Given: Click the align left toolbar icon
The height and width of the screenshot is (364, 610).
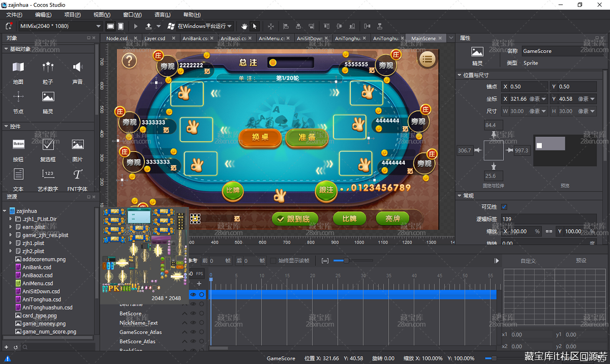Looking at the screenshot, I should 286,26.
